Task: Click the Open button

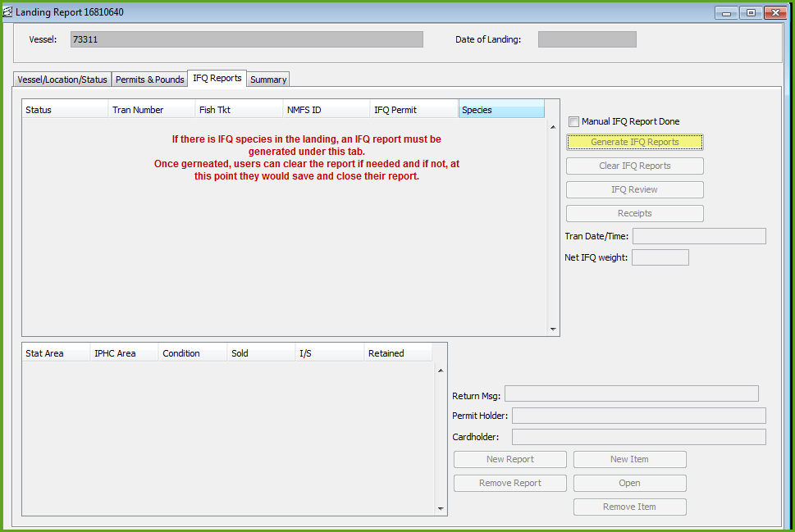Action: click(630, 483)
